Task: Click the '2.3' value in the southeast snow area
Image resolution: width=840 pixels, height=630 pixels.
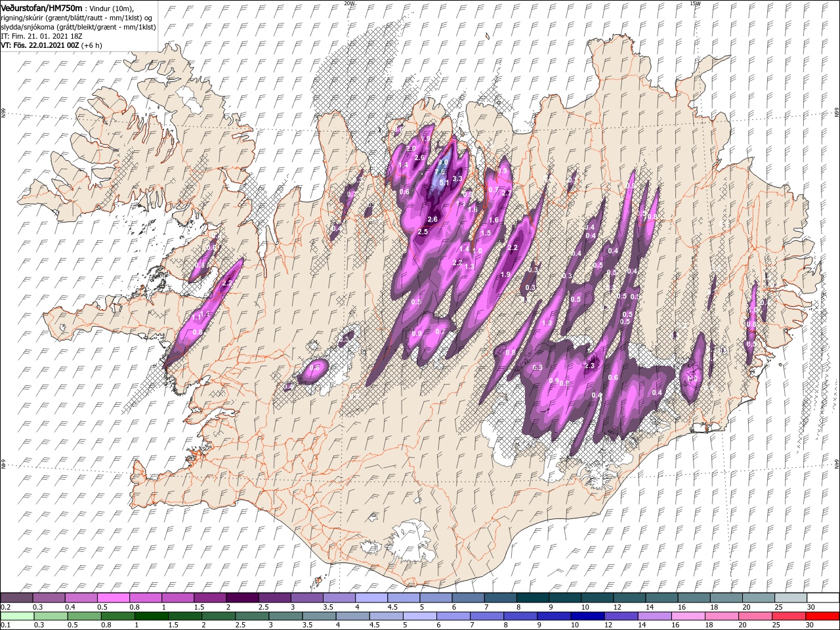Action: pyautogui.click(x=589, y=366)
